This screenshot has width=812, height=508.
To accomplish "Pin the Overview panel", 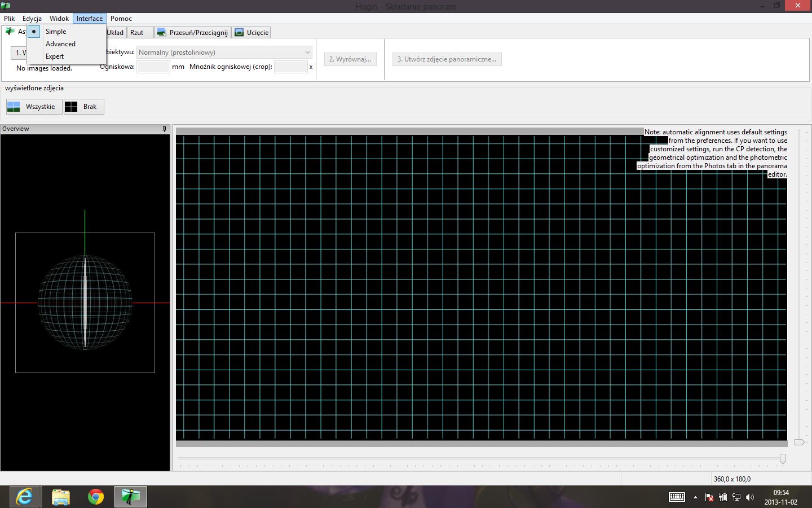I will tap(164, 129).
